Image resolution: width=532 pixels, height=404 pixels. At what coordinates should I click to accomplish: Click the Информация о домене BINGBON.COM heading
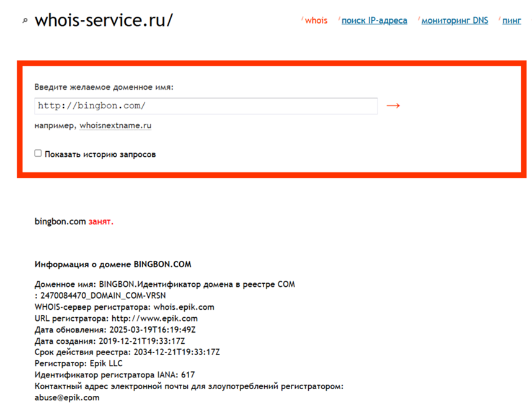pyautogui.click(x=113, y=265)
